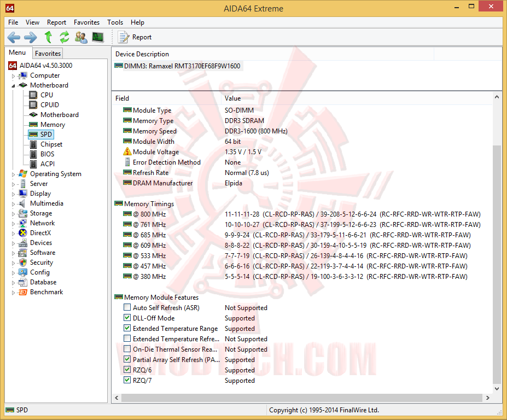Toggle the RZQ/7 checkbox
The height and width of the screenshot is (420, 507).
pyautogui.click(x=127, y=380)
